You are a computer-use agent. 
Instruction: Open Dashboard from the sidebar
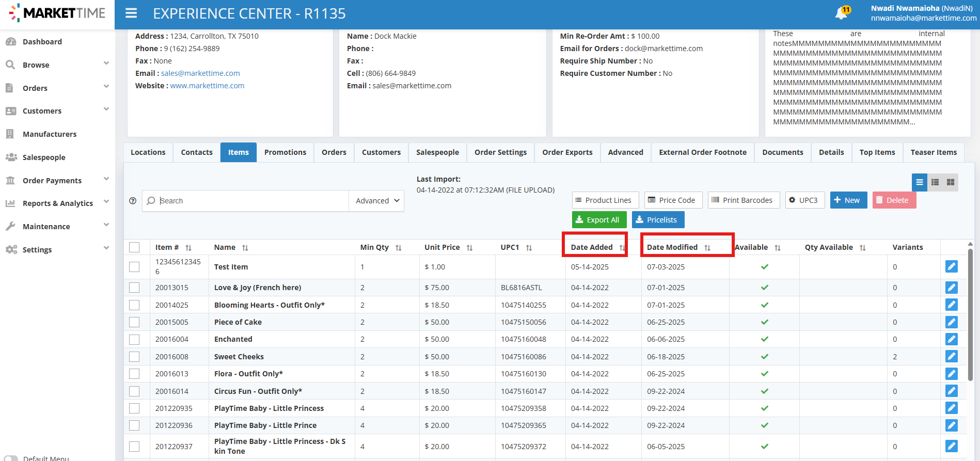tap(42, 42)
